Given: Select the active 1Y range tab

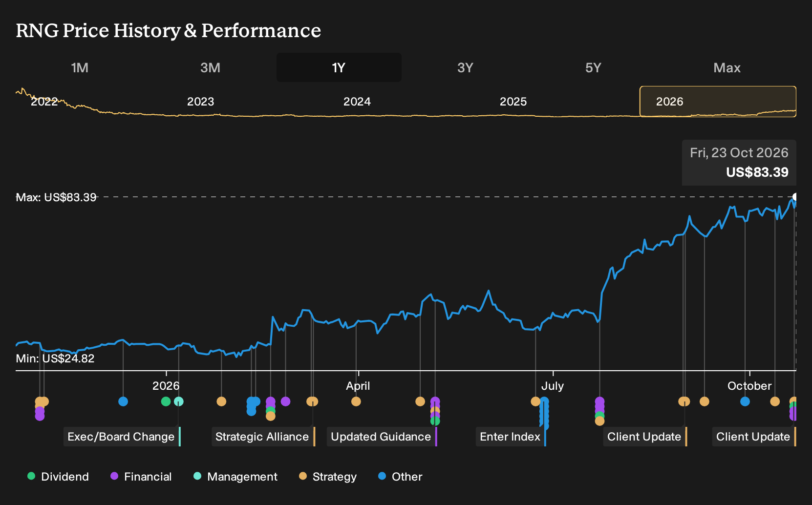Looking at the screenshot, I should click(339, 67).
